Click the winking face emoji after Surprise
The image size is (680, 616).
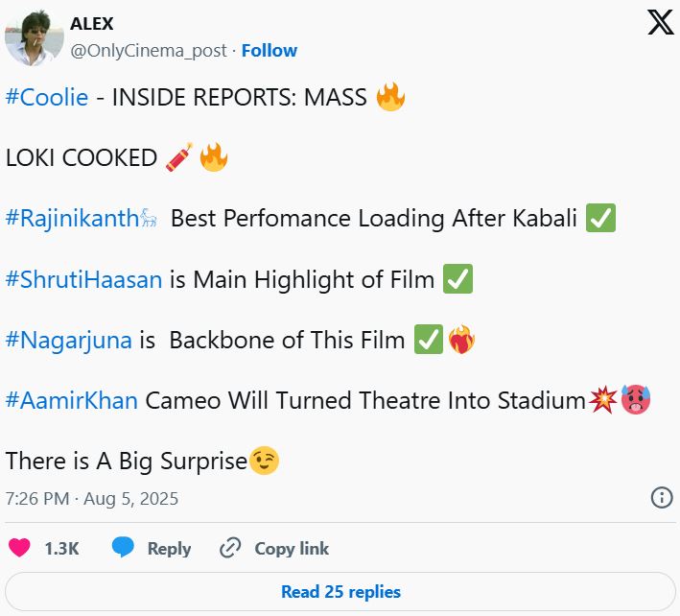click(x=264, y=462)
